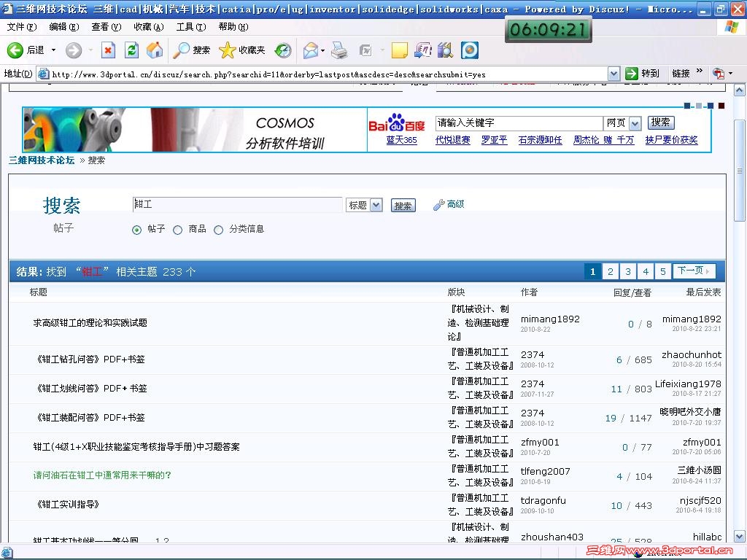Print the page with printer icon
Screen dimensions: 747x560
click(339, 50)
